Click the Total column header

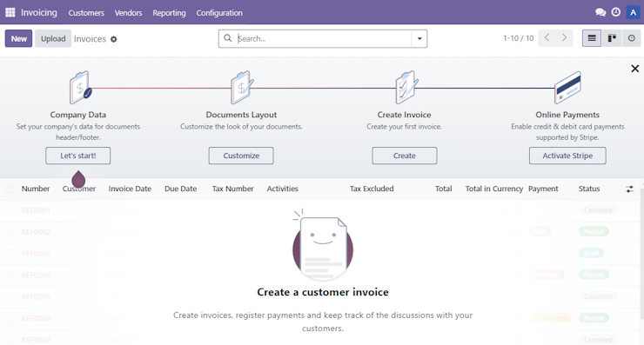[x=444, y=189]
